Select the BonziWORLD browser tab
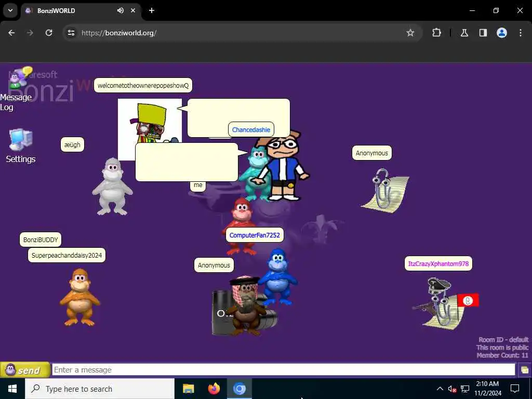Image resolution: width=532 pixels, height=399 pixels. (82, 10)
